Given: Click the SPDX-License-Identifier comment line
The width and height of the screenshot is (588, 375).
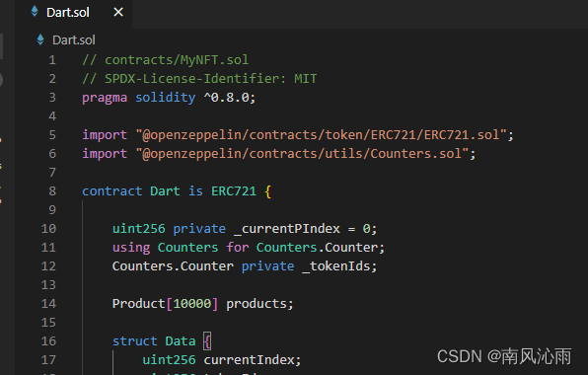Looking at the screenshot, I should click(x=199, y=79).
